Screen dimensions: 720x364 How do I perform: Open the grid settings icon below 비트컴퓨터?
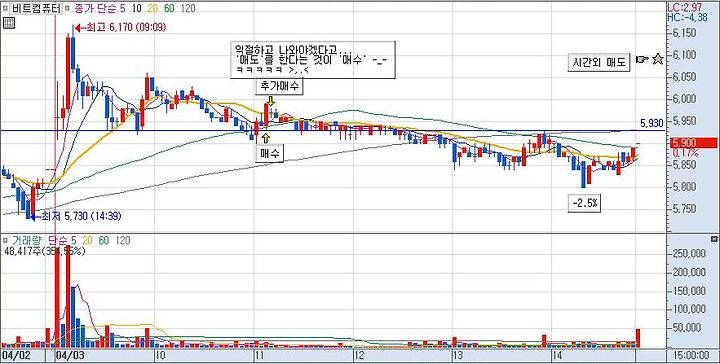[9, 24]
